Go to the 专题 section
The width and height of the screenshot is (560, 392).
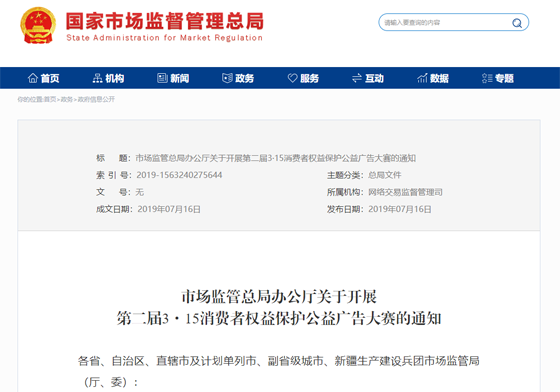click(x=504, y=78)
